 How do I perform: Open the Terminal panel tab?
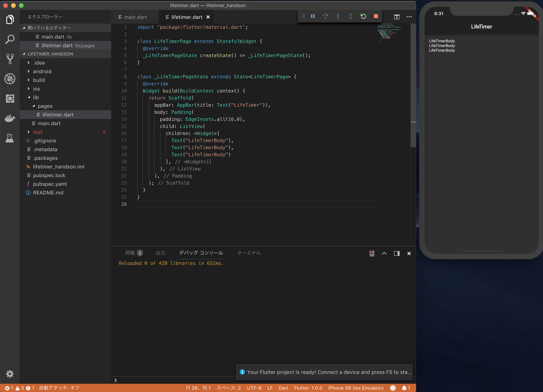click(x=249, y=253)
